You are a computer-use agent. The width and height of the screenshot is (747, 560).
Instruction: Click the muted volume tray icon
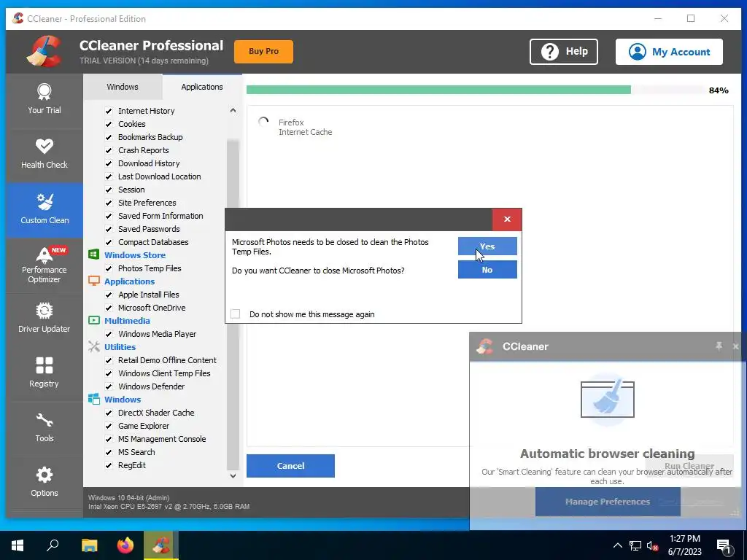pyautogui.click(x=652, y=546)
